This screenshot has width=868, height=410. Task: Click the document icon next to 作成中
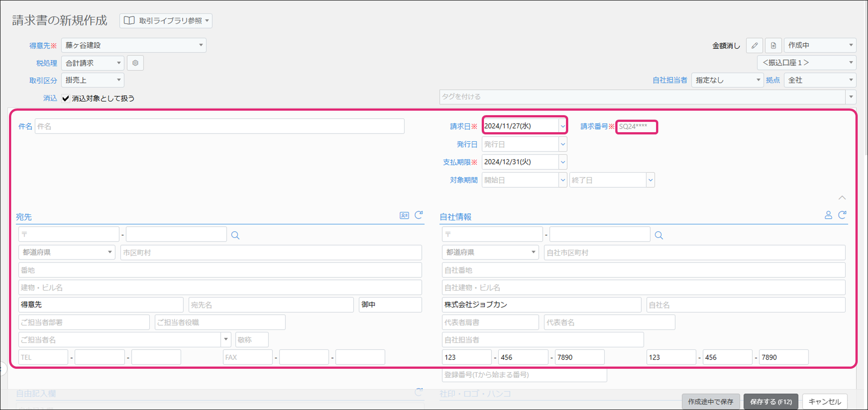point(773,45)
